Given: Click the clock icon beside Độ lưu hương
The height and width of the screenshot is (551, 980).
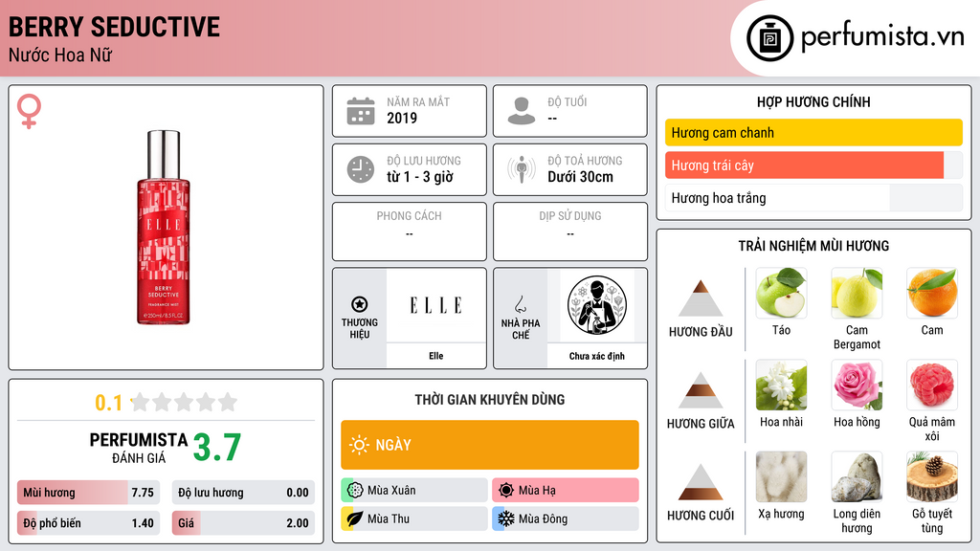Looking at the screenshot, I should (361, 169).
